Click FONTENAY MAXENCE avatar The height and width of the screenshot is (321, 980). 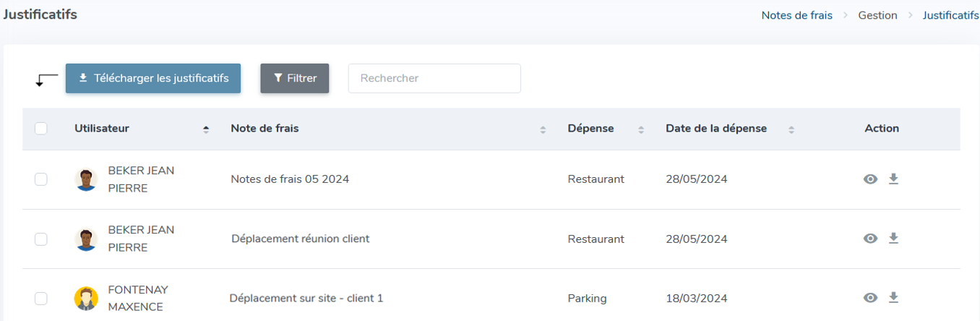[86, 299]
